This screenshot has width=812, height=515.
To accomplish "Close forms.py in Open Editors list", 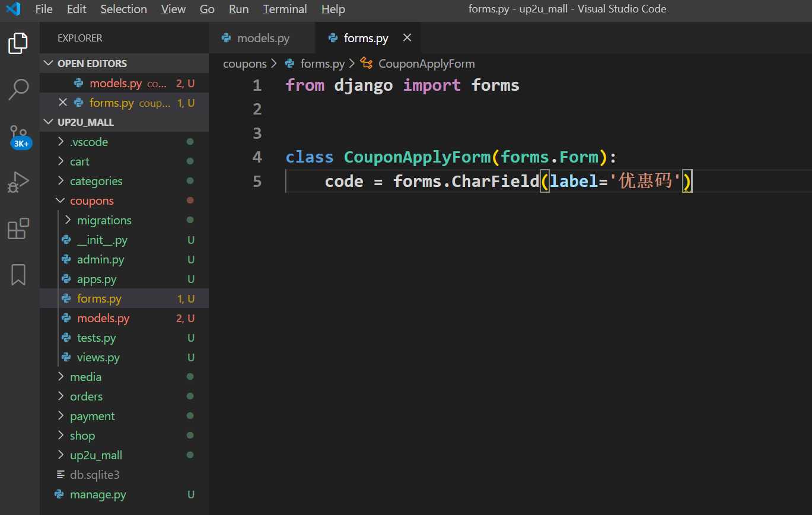I will (63, 103).
